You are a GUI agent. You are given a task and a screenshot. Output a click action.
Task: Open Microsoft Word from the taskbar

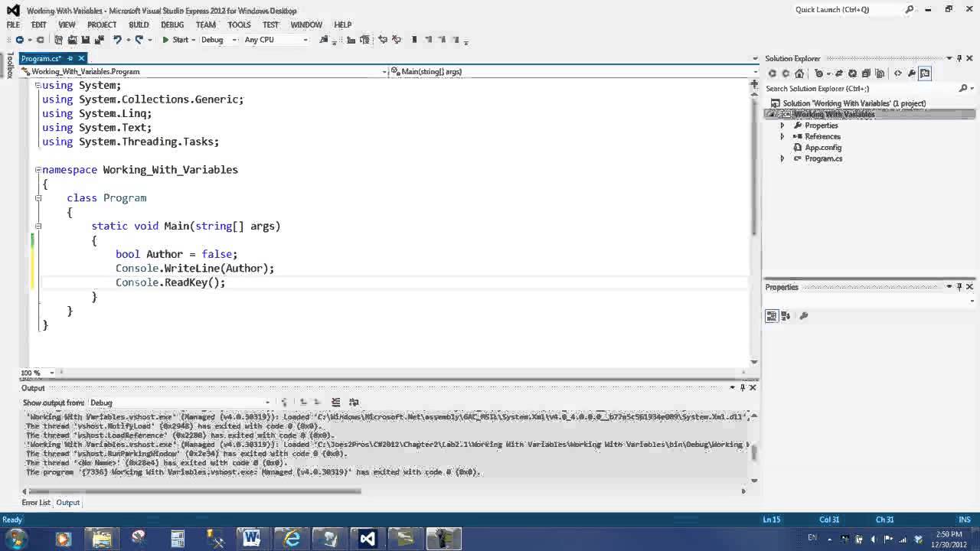252,538
